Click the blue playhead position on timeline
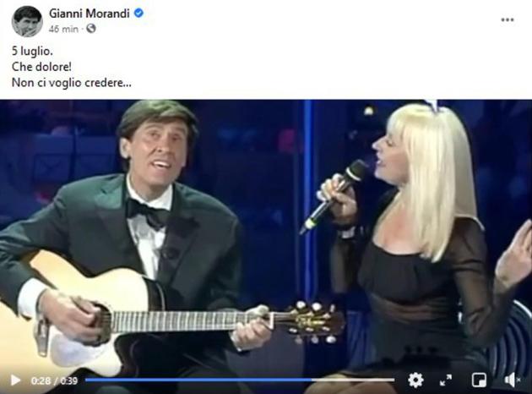Screen dimensions: 532x394 coord(311,380)
